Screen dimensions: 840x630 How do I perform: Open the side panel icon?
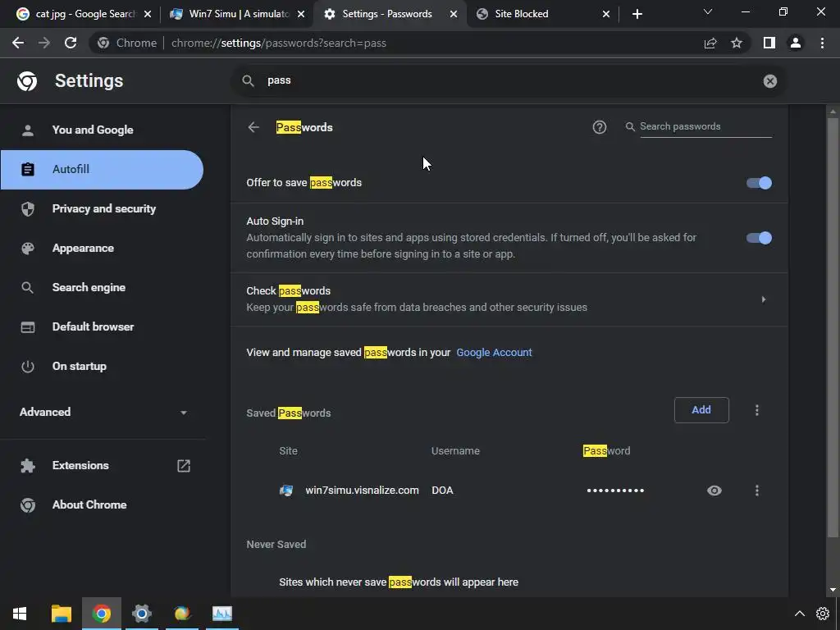pos(769,43)
